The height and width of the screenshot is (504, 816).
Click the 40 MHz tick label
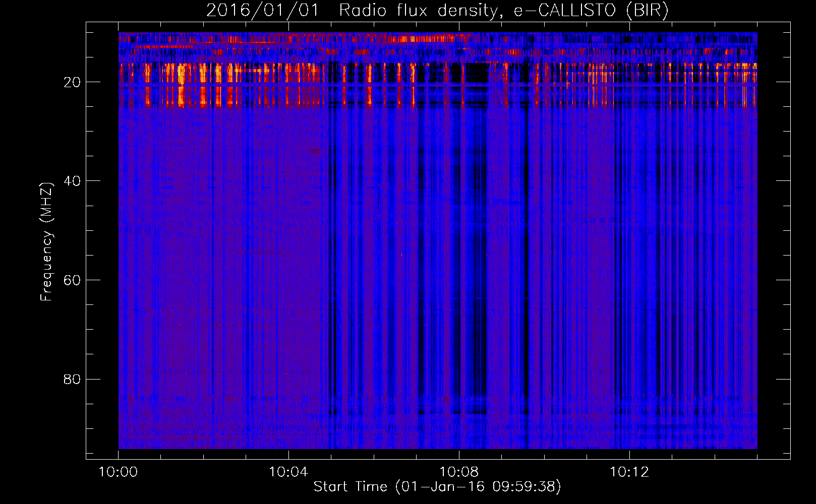tap(72, 181)
